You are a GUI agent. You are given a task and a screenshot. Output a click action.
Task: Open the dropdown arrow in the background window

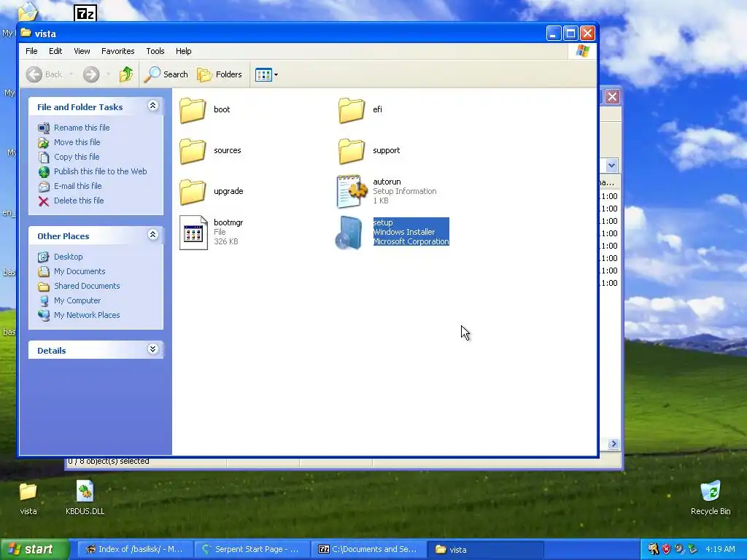tap(612, 166)
